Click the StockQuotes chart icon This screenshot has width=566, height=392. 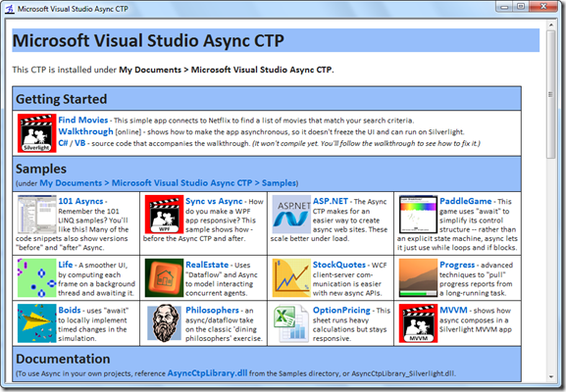(291, 277)
